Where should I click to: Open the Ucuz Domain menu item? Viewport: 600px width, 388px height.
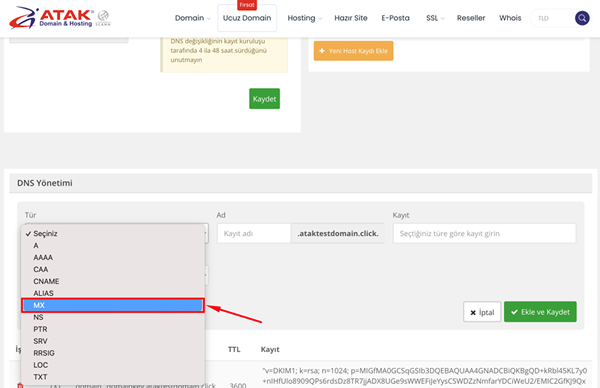coord(247,18)
